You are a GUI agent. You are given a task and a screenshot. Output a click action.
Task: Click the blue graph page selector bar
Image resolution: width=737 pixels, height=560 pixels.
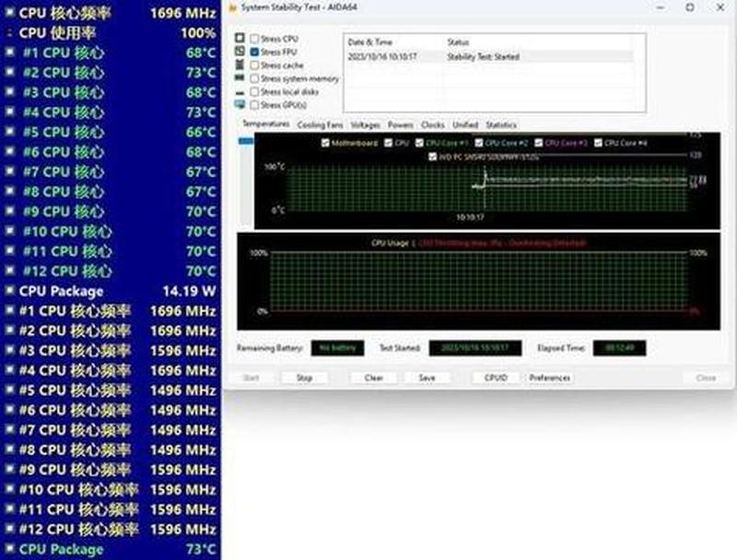click(x=246, y=141)
